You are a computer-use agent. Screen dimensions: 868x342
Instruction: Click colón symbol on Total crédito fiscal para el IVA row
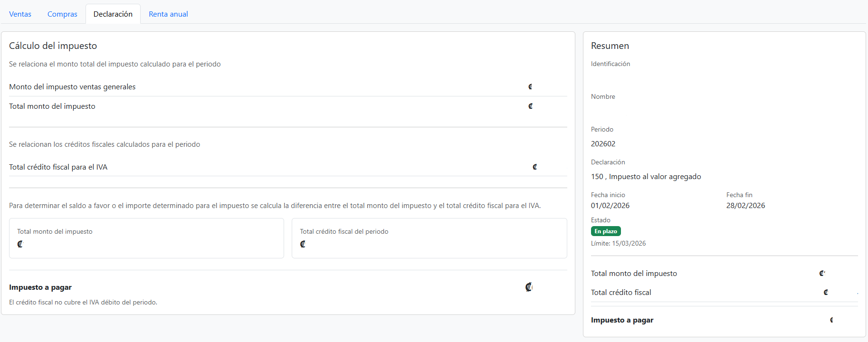[535, 167]
